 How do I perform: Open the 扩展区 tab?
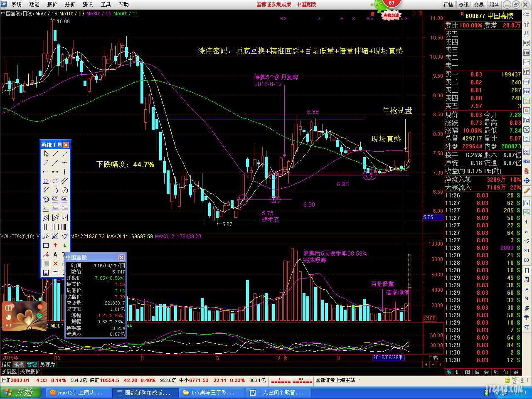pyautogui.click(x=9, y=371)
